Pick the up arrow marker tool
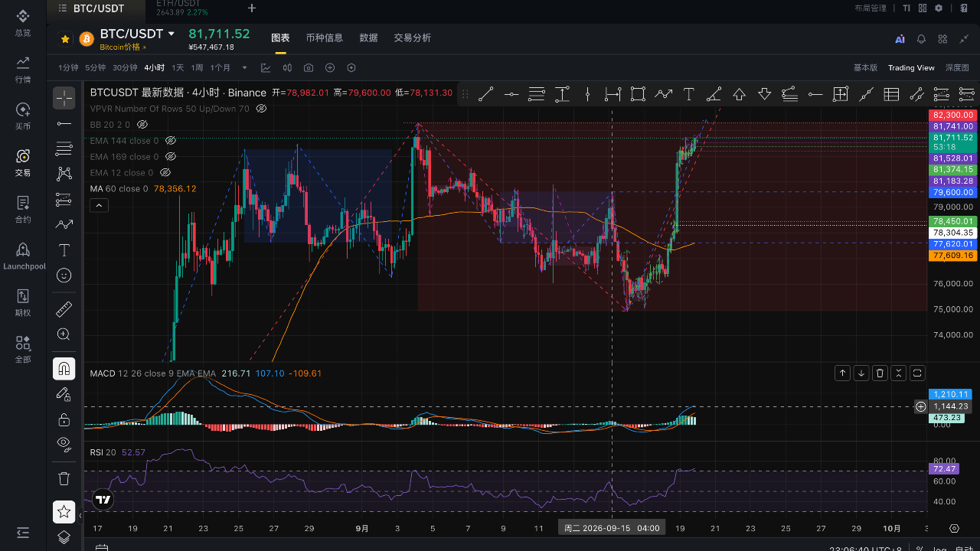Screen dimensions: 980x551 point(739,94)
